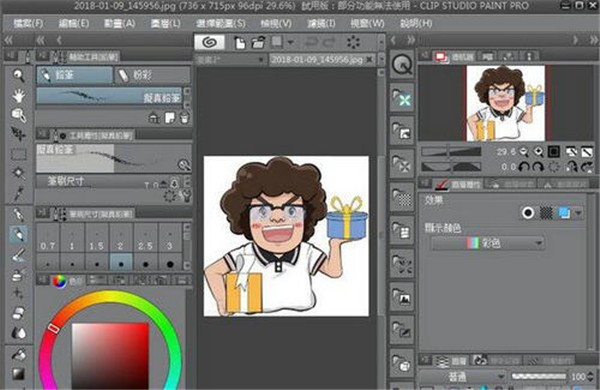The image size is (600, 390).
Task: Open blending mode dropdown in Layer panel
Action: 462,377
